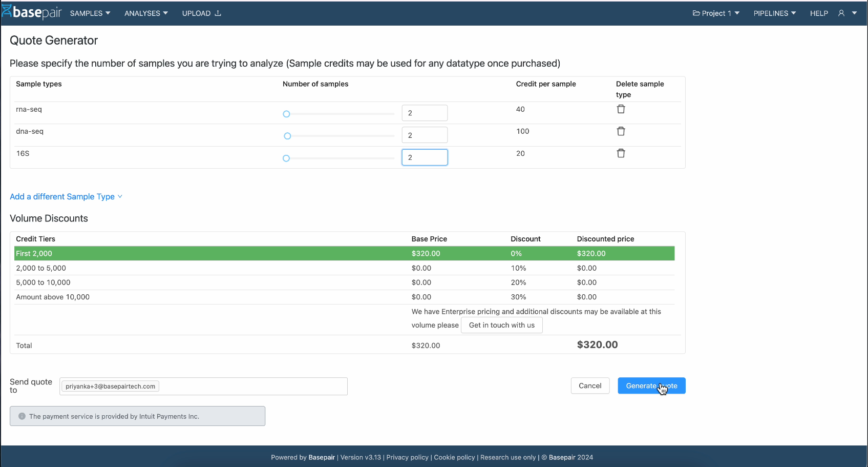
Task: Open the Pipelines dropdown
Action: coord(774,13)
